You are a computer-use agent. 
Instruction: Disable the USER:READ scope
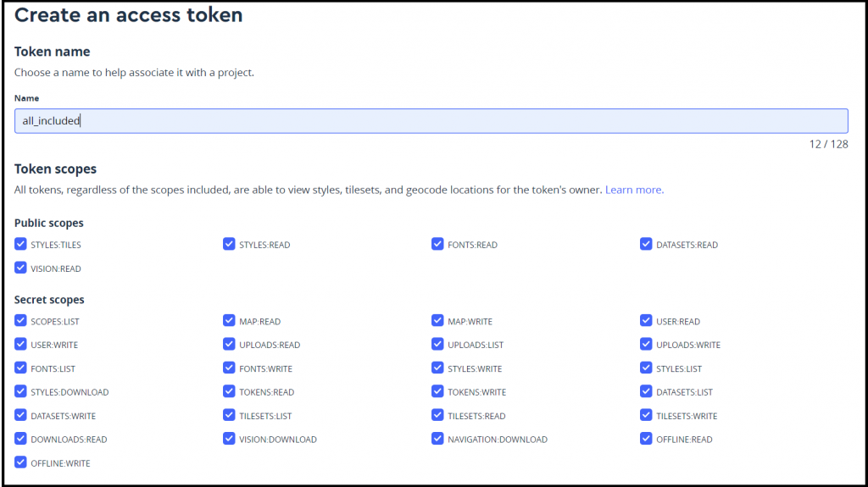646,320
